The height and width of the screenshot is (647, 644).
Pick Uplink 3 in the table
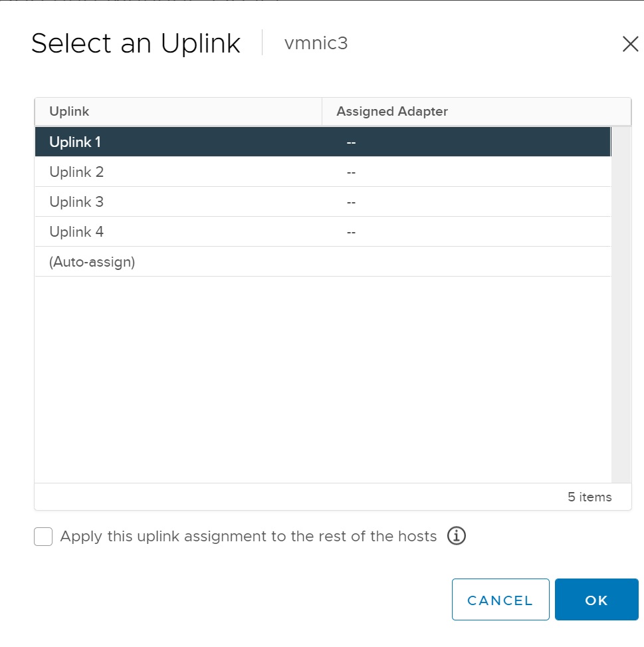pyautogui.click(x=76, y=202)
